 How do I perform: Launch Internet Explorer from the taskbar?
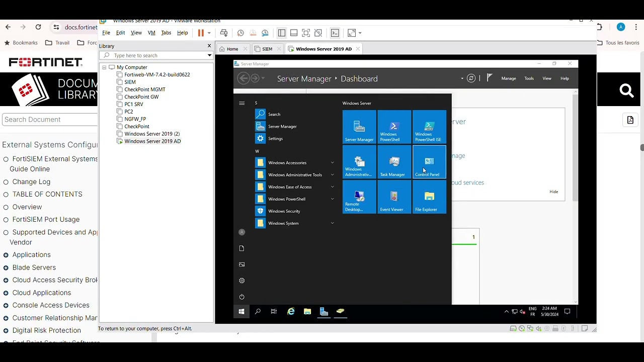coord(291,312)
